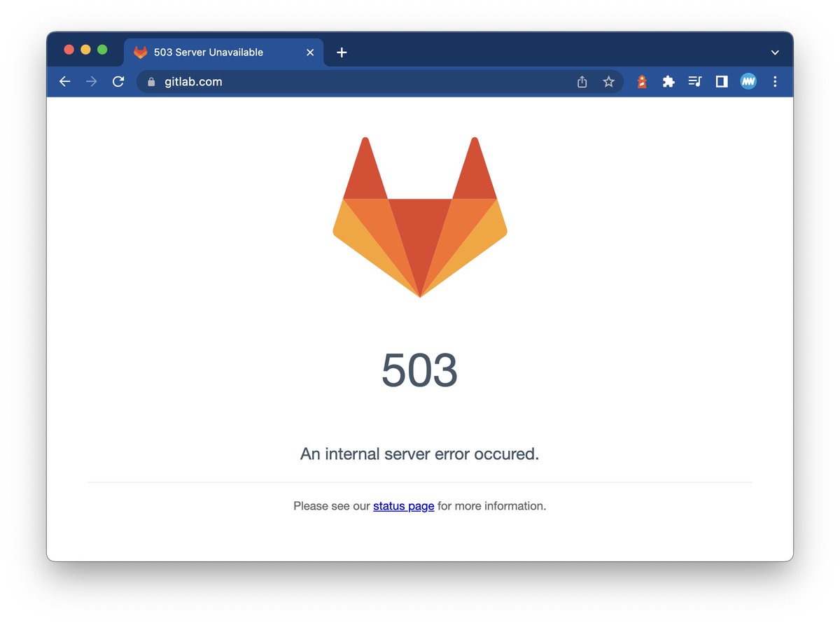Screen dimensions: 840x623
Task: Go back using the browser back arrow
Action: pos(65,82)
